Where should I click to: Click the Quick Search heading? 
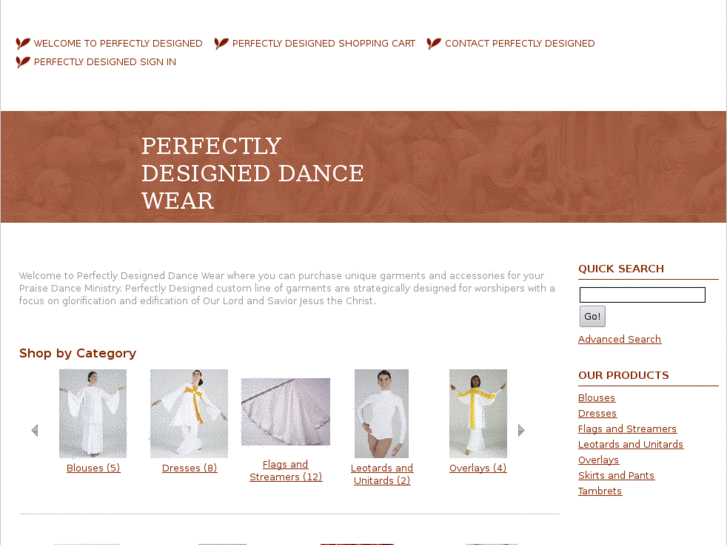(621, 269)
